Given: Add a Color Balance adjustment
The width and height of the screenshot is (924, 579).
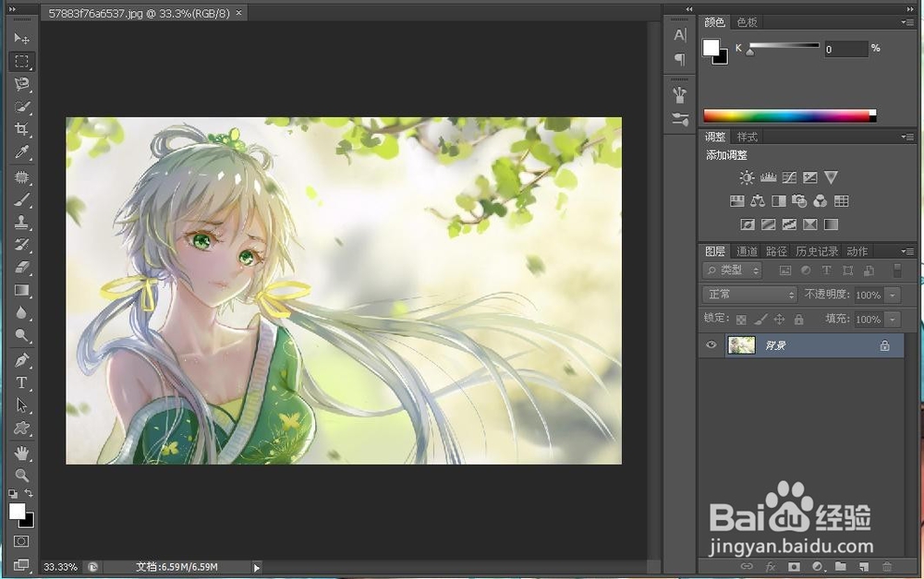Looking at the screenshot, I should click(x=758, y=201).
